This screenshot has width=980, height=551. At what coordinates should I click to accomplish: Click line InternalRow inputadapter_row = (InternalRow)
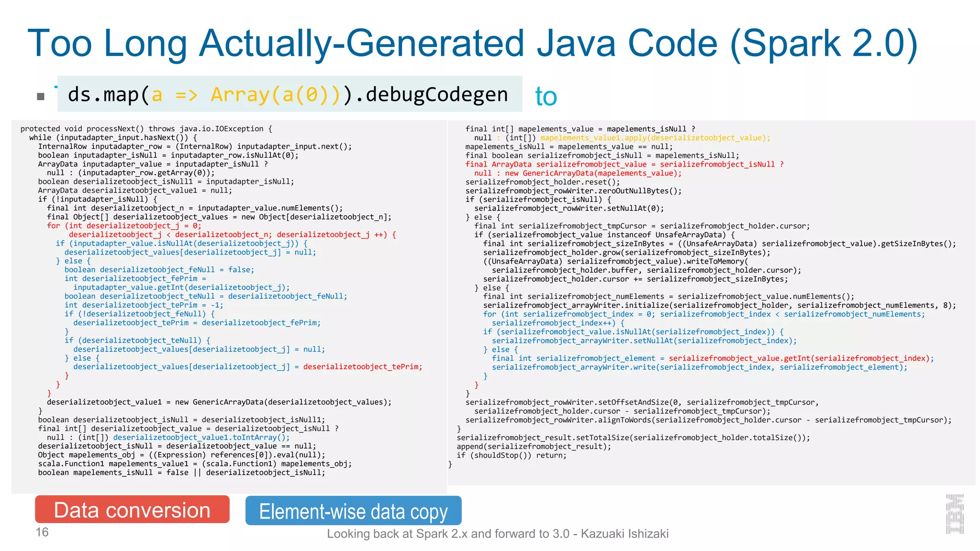195,146
